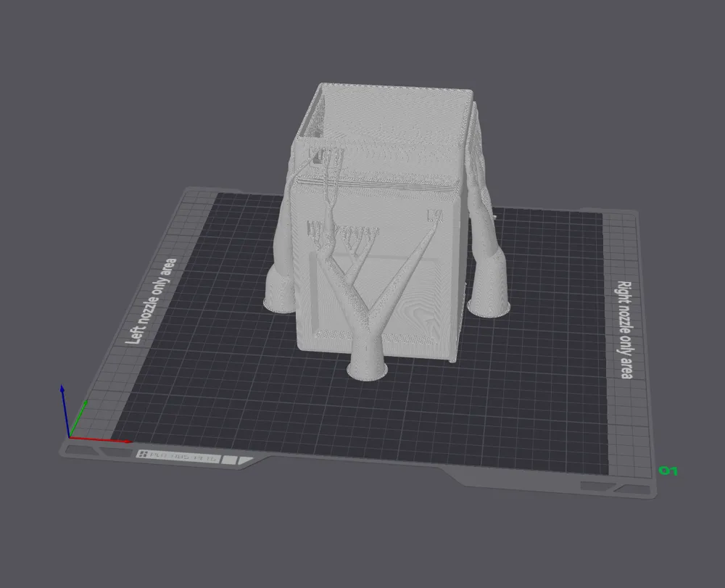725x588 pixels.
Task: Click the green Y axis arrow
Action: coord(78,418)
